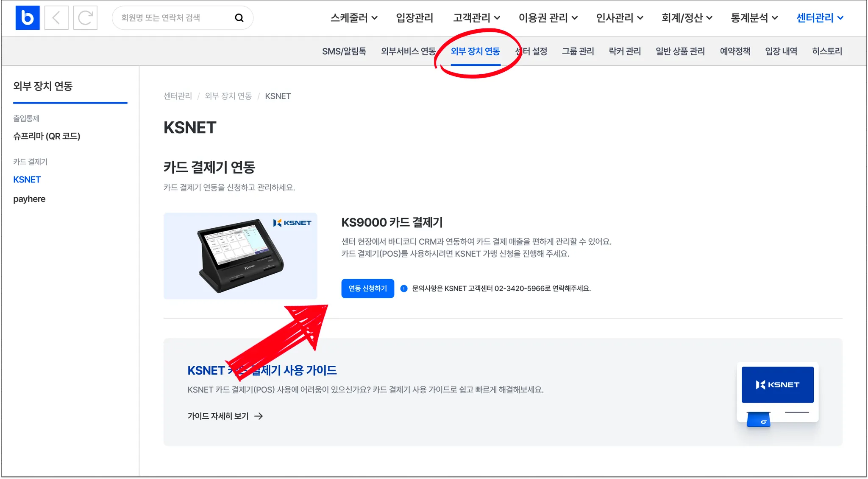Click the arrow icon beside 가이드 자세히 보기
This screenshot has height=479, width=868.
259,416
